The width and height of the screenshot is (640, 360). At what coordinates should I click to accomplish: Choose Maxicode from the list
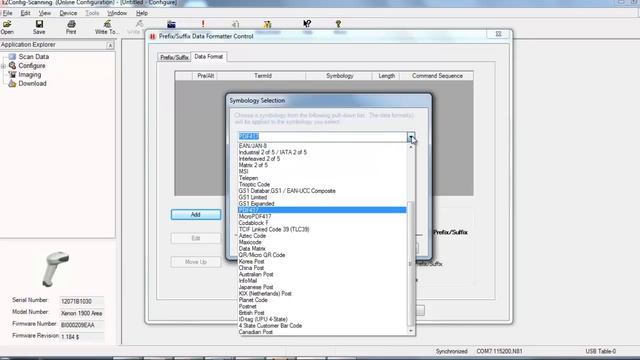tap(322, 242)
